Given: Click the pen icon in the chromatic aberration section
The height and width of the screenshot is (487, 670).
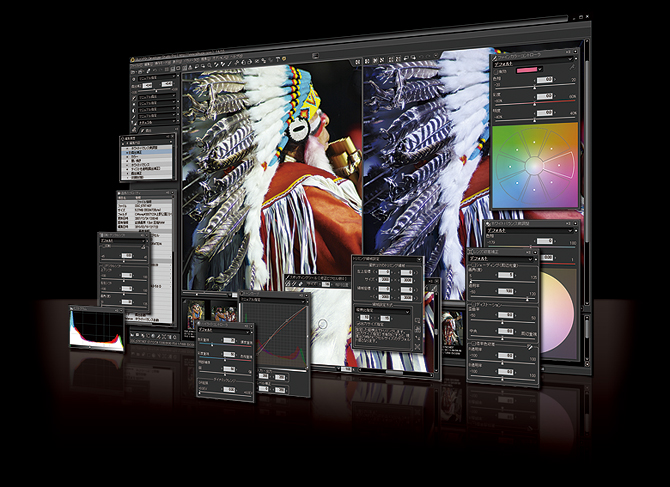Looking at the screenshot, I should (x=530, y=347).
